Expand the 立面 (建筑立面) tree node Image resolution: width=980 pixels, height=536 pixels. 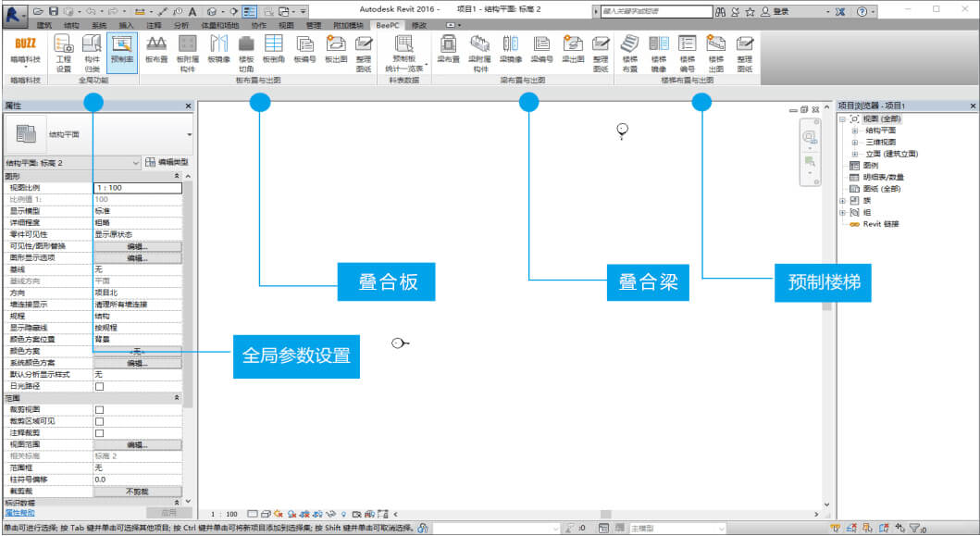(x=854, y=154)
